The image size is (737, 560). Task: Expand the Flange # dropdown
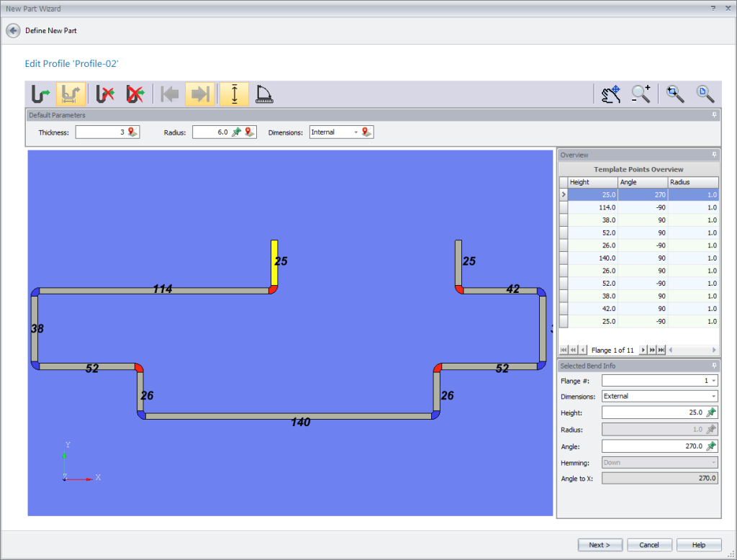[713, 380]
